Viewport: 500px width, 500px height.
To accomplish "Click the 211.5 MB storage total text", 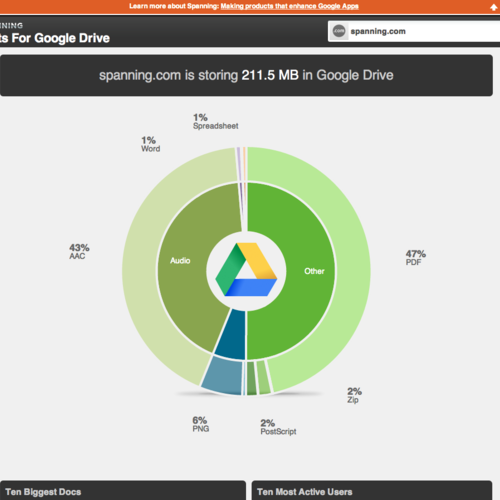I will (x=270, y=75).
